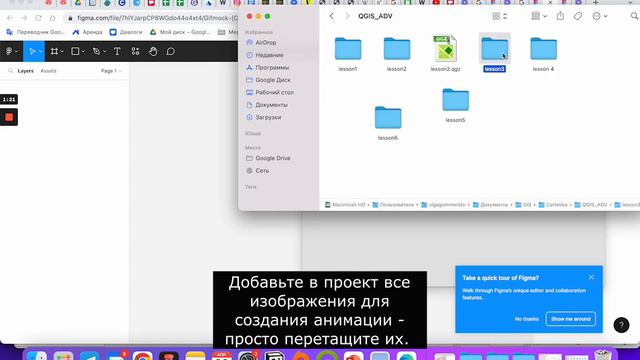Open Недавние in Finder sidebar
The image size is (640, 360).
click(269, 55)
